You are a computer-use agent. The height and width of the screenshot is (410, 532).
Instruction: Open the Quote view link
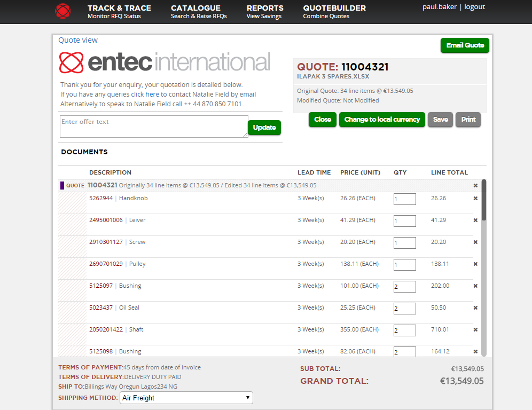tap(78, 40)
